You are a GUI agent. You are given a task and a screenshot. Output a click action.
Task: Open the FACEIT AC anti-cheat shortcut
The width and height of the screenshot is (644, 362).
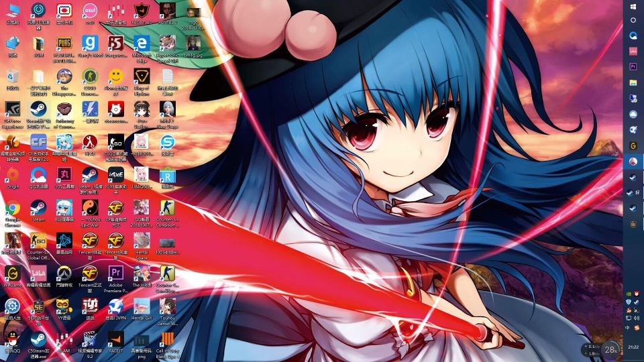(x=142, y=13)
